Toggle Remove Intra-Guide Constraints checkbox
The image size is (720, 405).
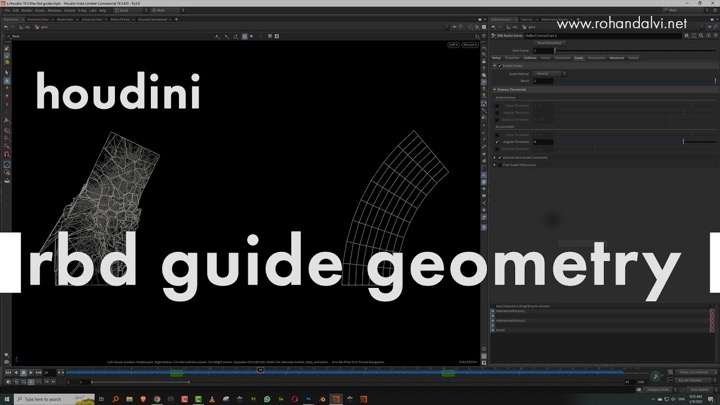(x=500, y=158)
